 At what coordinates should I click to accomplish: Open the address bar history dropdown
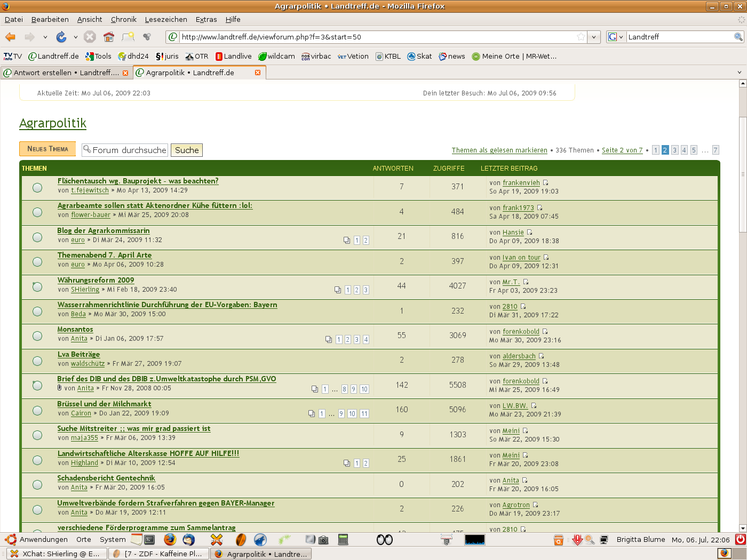pos(594,37)
